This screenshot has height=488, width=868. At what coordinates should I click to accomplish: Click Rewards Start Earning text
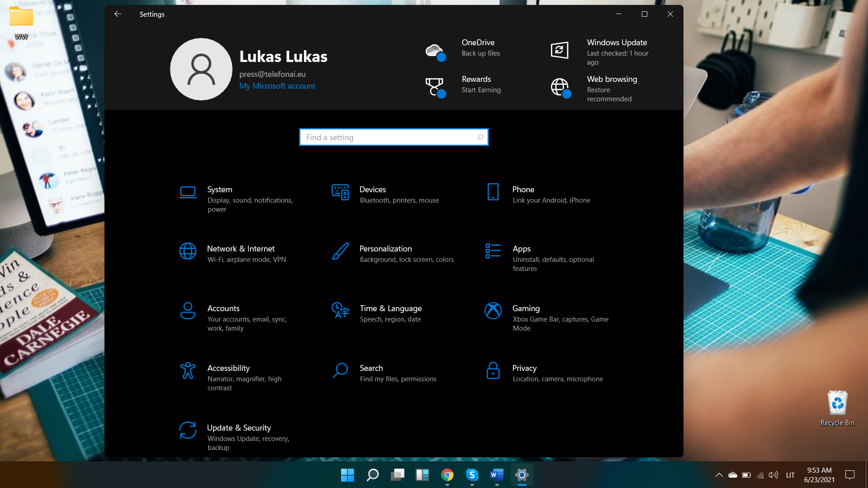[481, 90]
